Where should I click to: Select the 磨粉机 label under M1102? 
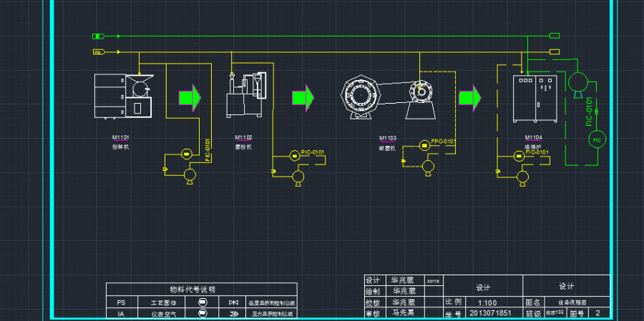(243, 147)
